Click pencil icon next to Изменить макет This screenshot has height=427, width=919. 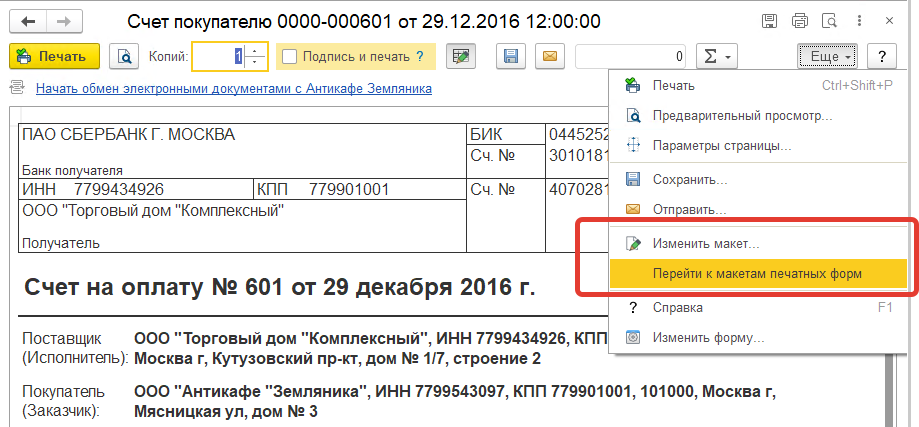pos(634,244)
